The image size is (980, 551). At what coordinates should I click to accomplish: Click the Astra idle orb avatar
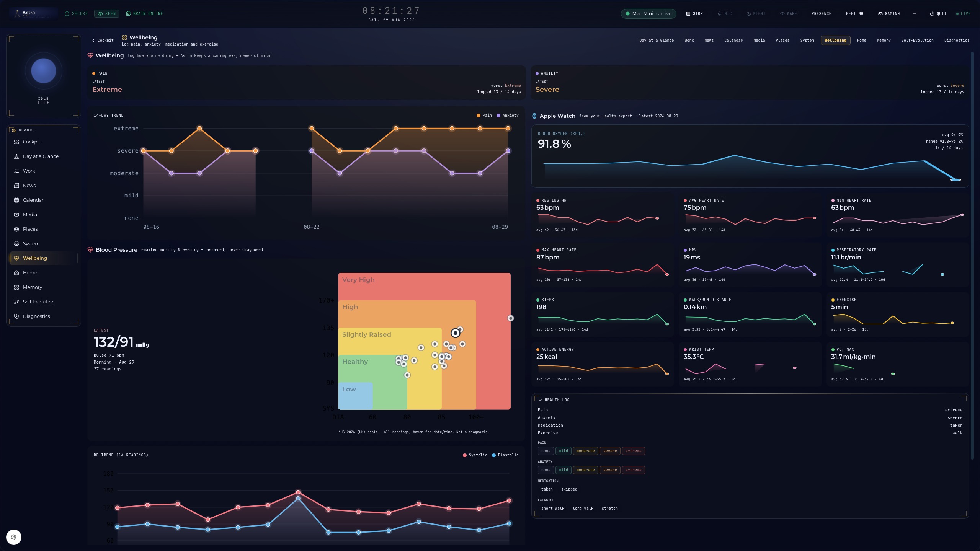tap(44, 71)
